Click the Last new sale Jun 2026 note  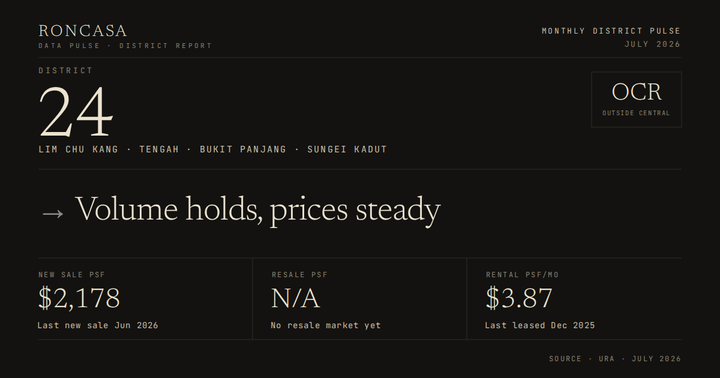[x=98, y=325]
